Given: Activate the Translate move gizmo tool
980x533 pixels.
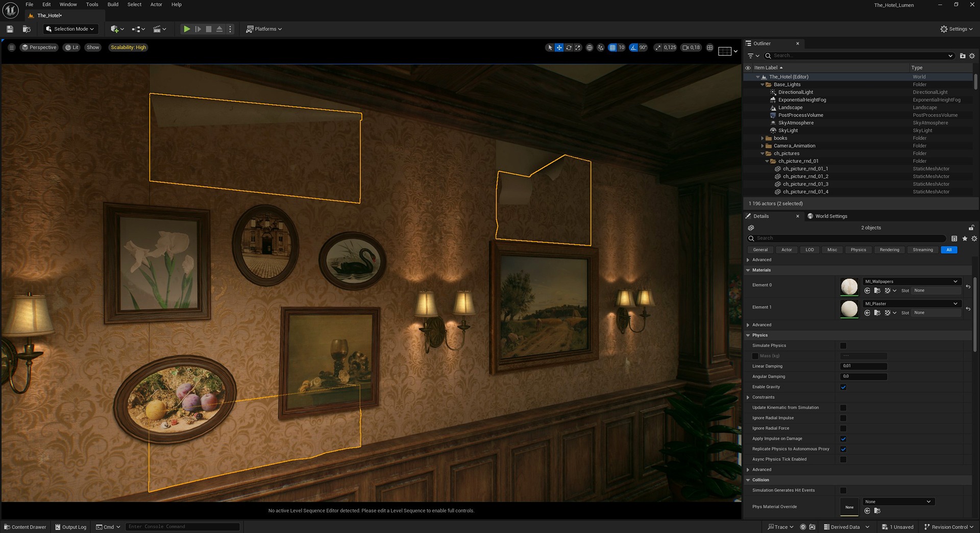Looking at the screenshot, I should click(559, 47).
